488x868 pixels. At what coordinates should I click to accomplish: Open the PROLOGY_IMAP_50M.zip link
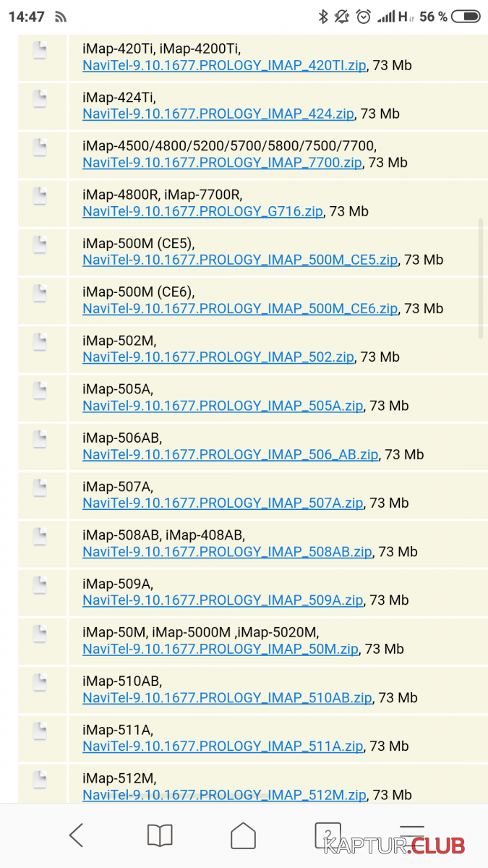[220, 650]
